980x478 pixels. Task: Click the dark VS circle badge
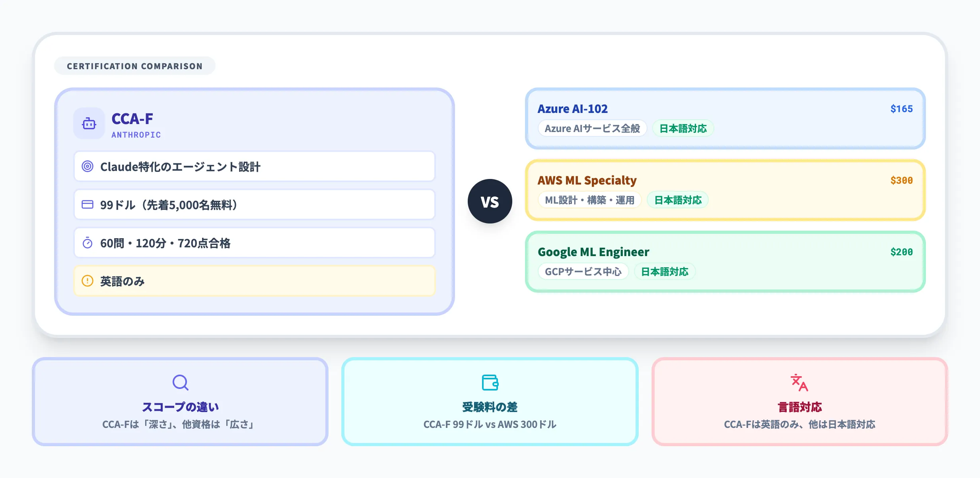pyautogui.click(x=490, y=201)
